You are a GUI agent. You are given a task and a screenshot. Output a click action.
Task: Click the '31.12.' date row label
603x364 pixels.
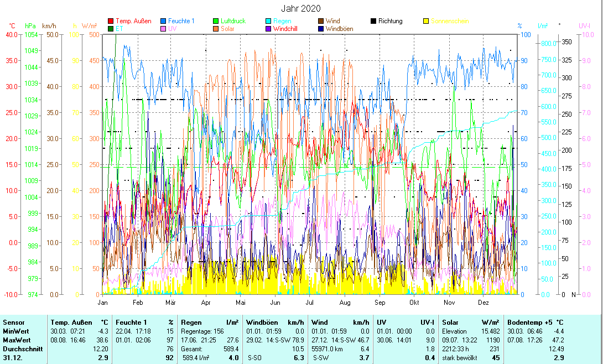tap(12, 358)
